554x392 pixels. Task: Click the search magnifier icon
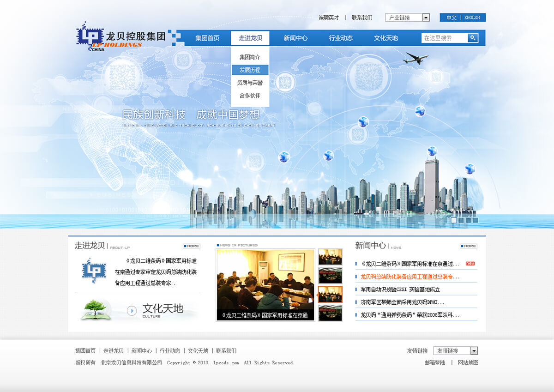pos(473,38)
